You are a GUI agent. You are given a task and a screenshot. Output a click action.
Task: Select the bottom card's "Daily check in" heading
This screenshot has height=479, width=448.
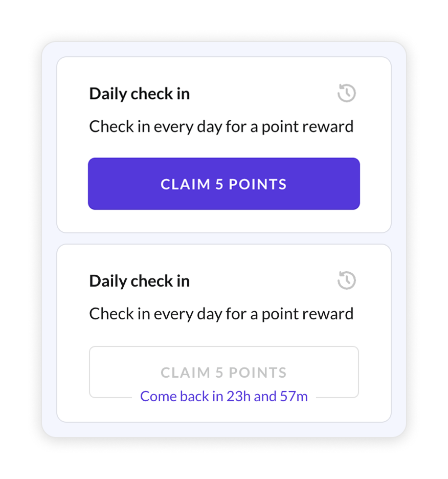tap(139, 281)
